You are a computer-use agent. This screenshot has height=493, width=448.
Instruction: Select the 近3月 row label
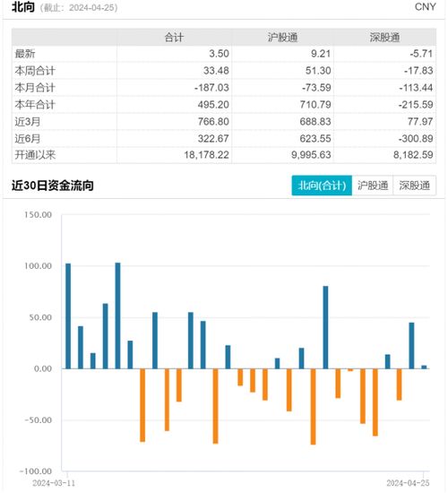point(28,121)
